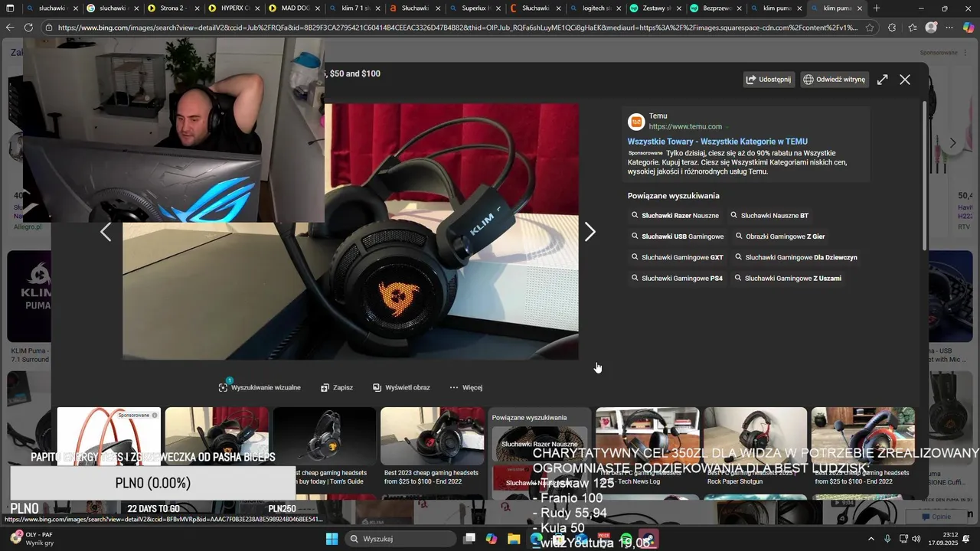The image size is (980, 551).
Task: Open the Więcej more options menu
Action: click(465, 387)
